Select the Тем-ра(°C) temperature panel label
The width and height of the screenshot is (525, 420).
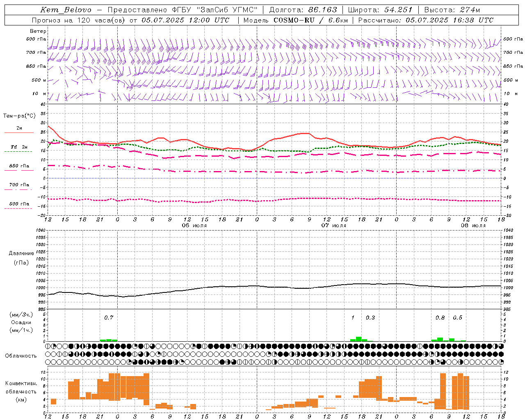19,116
